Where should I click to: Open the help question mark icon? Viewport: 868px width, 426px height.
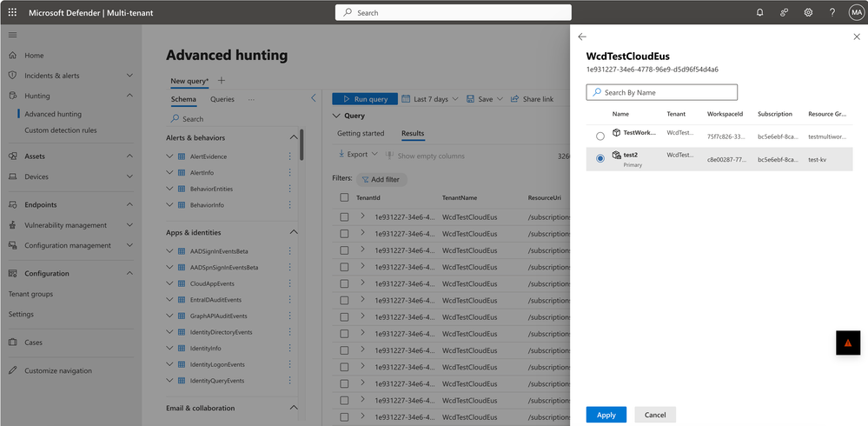point(832,12)
